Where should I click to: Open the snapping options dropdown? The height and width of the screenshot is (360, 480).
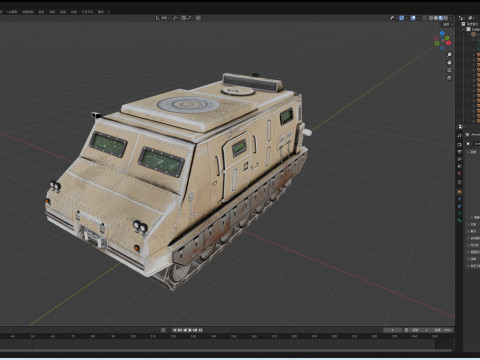click(189, 18)
